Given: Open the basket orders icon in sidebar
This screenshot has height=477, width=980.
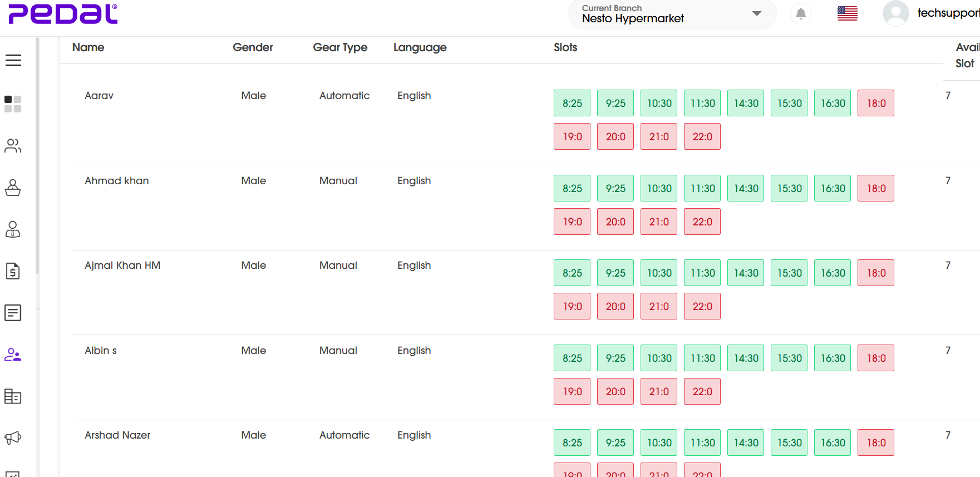Looking at the screenshot, I should point(12,188).
